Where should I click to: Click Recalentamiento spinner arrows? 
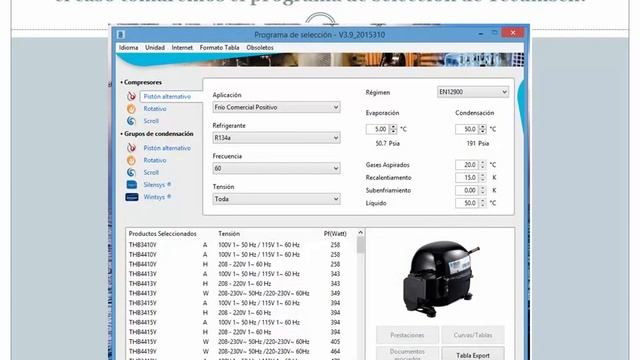click(482, 178)
